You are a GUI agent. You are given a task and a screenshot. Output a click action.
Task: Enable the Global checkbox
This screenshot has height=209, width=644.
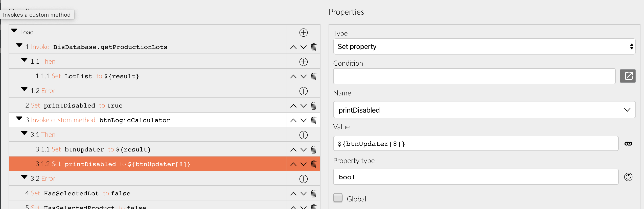[338, 198]
